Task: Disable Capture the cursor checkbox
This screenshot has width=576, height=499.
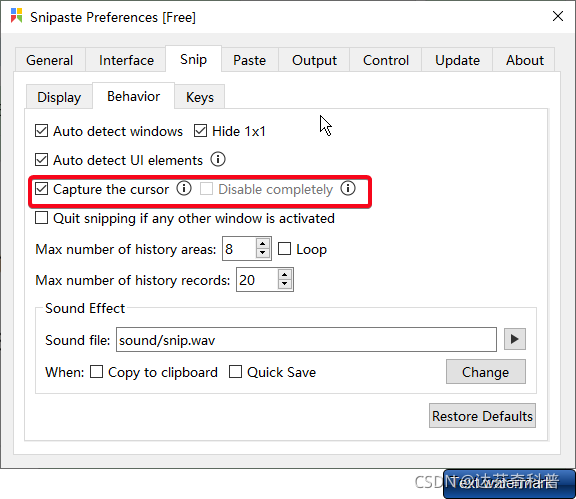Action: tap(42, 189)
